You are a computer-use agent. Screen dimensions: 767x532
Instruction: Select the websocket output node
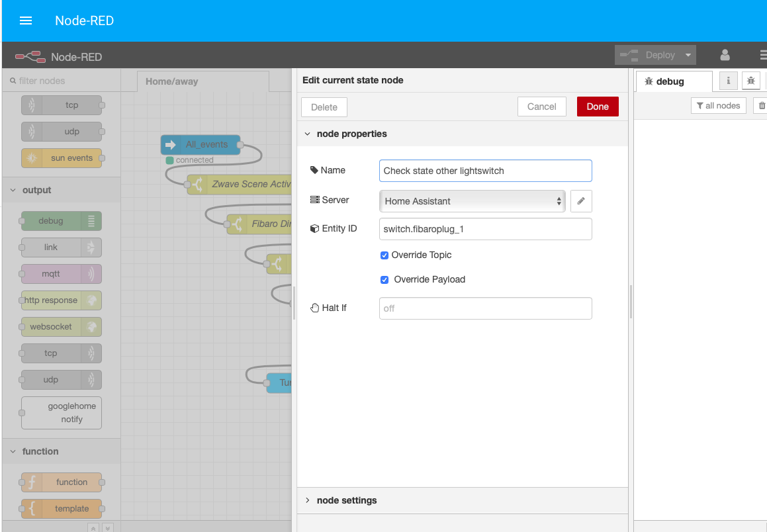point(60,326)
